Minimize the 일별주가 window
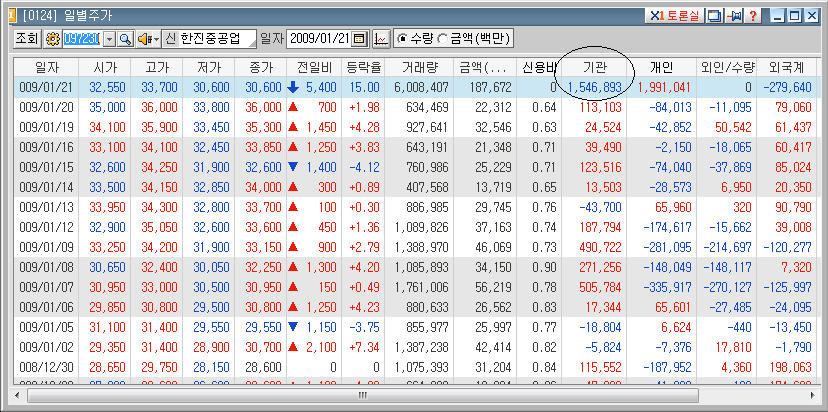 click(777, 16)
